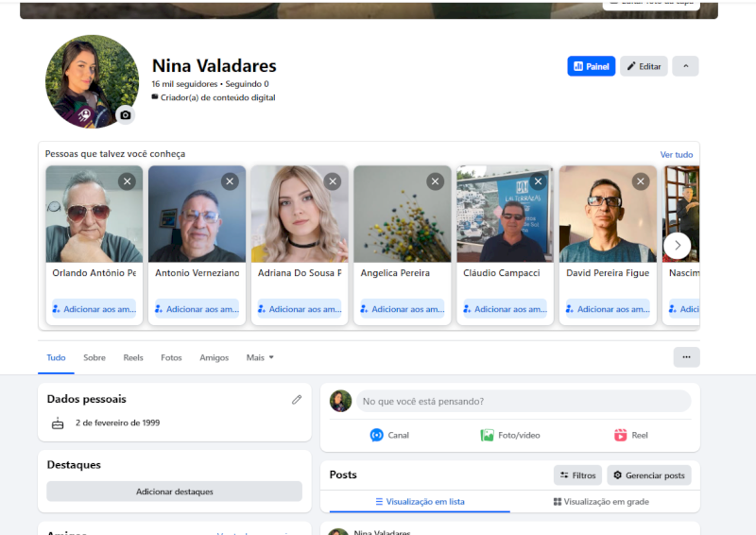The height and width of the screenshot is (535, 756).
Task: Open Antonio Verneziano's name link
Action: [x=198, y=273]
